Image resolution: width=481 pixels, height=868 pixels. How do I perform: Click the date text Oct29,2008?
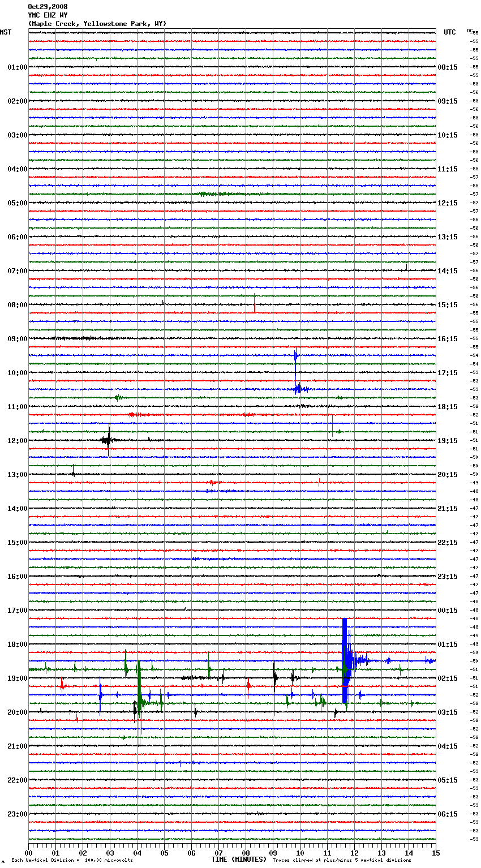pyautogui.click(x=48, y=7)
